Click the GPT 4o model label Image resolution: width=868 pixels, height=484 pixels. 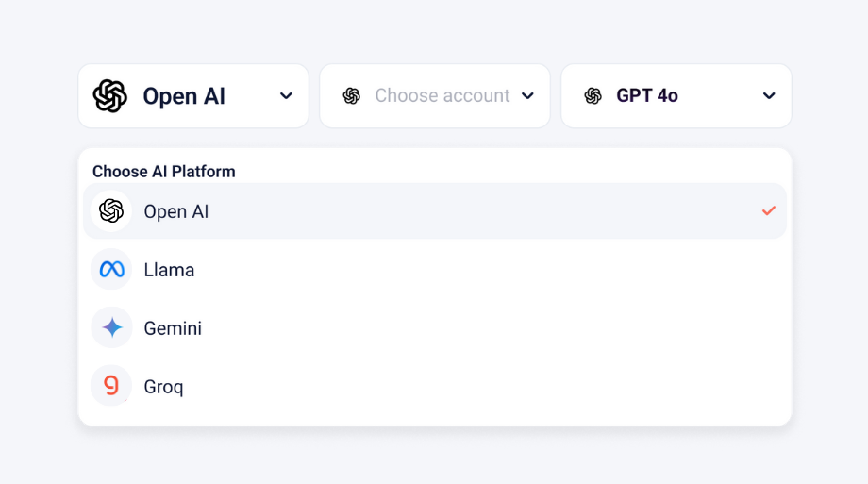tap(647, 95)
